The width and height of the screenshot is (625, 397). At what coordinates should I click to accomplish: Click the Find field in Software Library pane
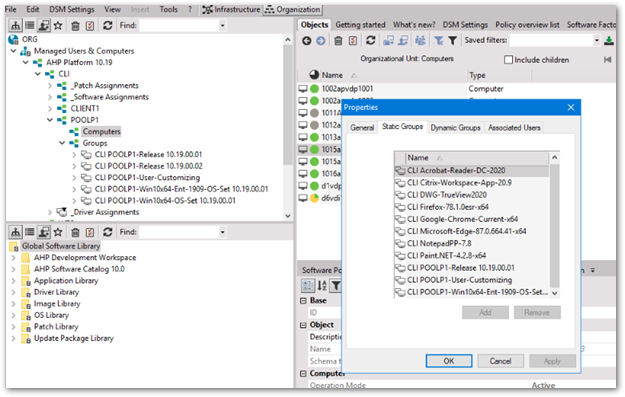179,232
